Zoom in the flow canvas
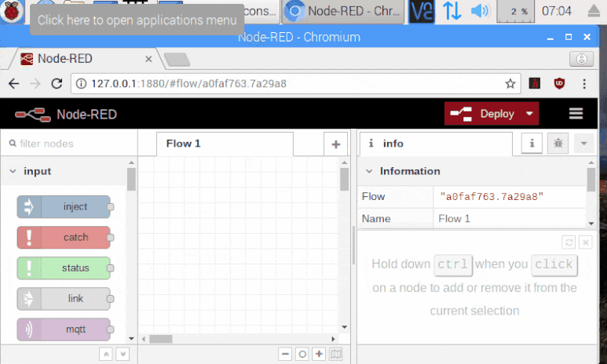 (320, 355)
